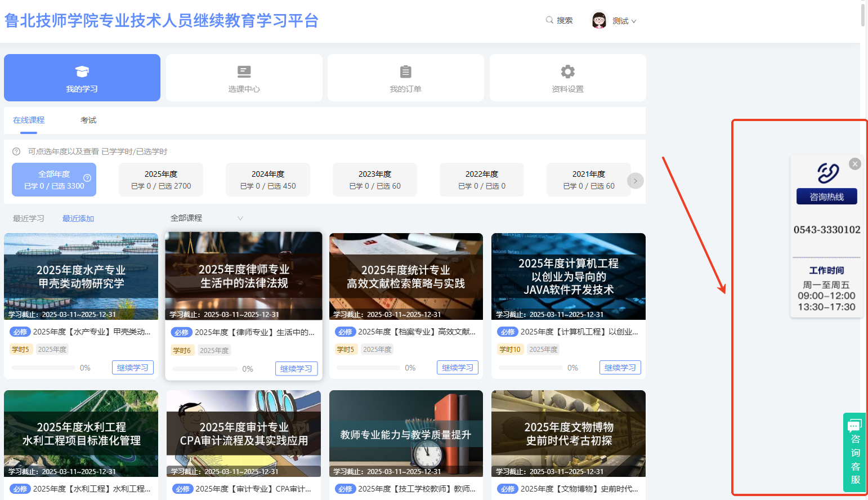The height and width of the screenshot is (500, 868).
Task: Click the 必修 tag on 水利工程 course
Action: pos(20,489)
